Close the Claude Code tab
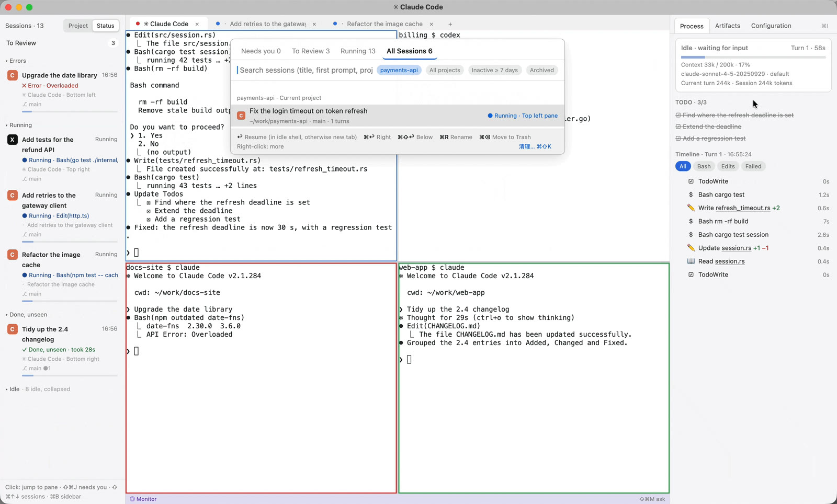This screenshot has height=504, width=837. click(197, 24)
